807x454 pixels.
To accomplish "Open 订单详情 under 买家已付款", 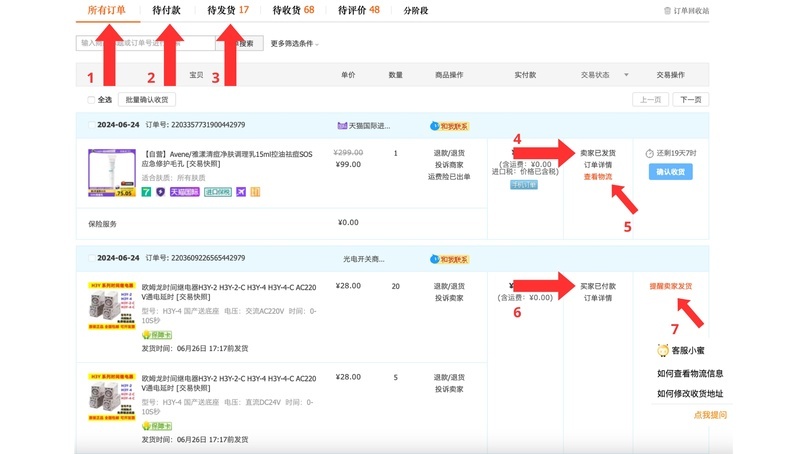I will (x=598, y=298).
